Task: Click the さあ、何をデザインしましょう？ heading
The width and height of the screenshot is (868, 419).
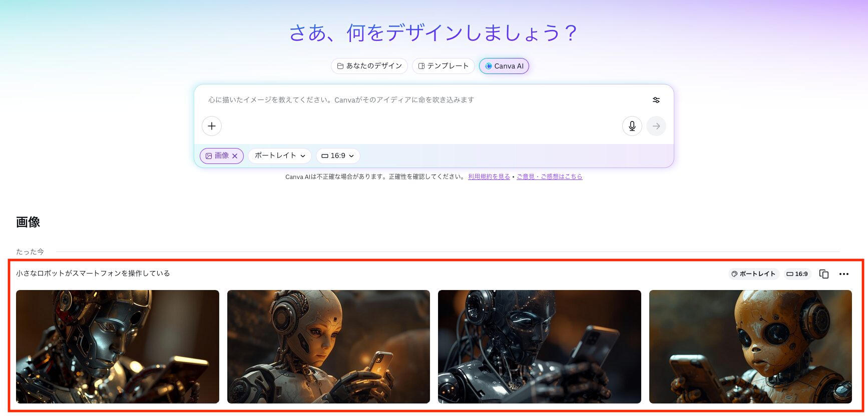Action: click(x=433, y=33)
